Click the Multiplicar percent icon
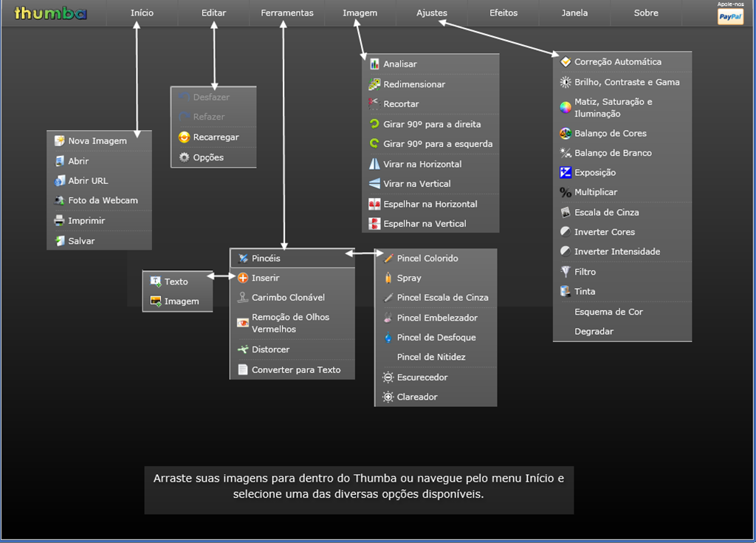Viewport: 756px width, 543px height. 566,192
